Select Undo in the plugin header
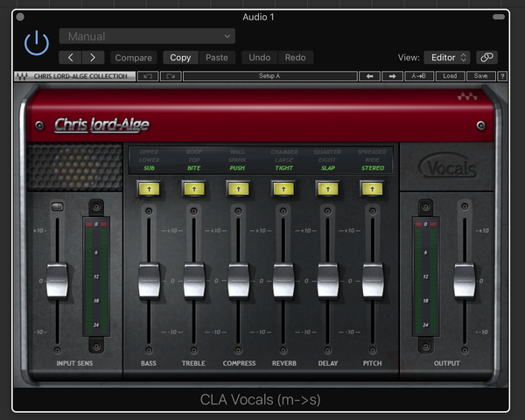525x420 pixels. 260,58
